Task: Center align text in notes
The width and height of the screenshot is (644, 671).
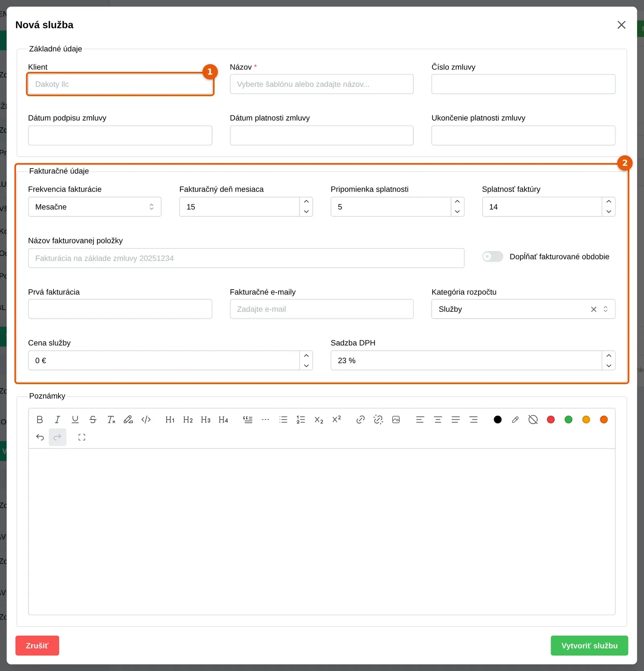Action: [x=438, y=420]
